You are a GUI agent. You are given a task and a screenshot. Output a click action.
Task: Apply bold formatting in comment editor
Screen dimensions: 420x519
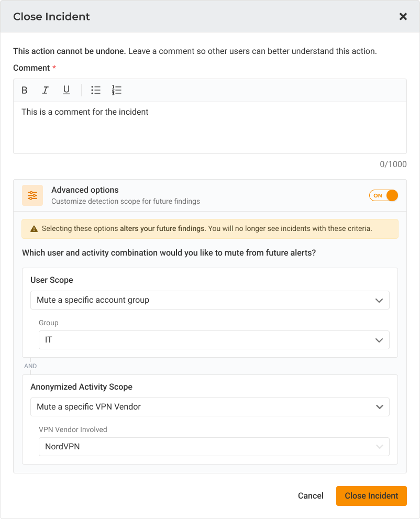25,90
